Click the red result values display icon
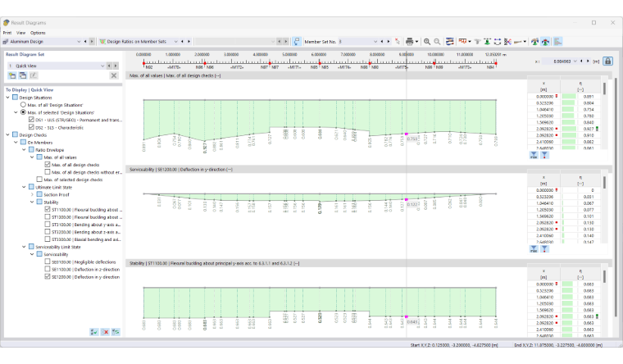This screenshot has height=364, width=623. (462, 41)
